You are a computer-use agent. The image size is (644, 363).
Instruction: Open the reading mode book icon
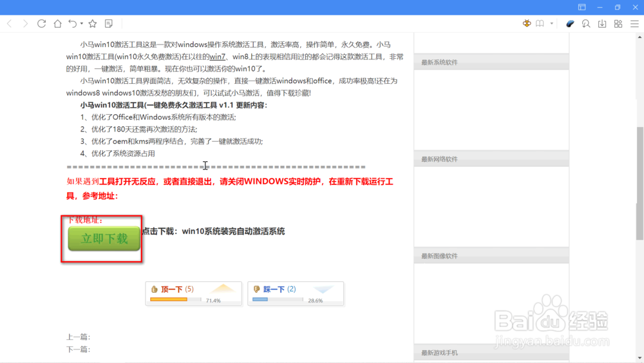point(540,23)
